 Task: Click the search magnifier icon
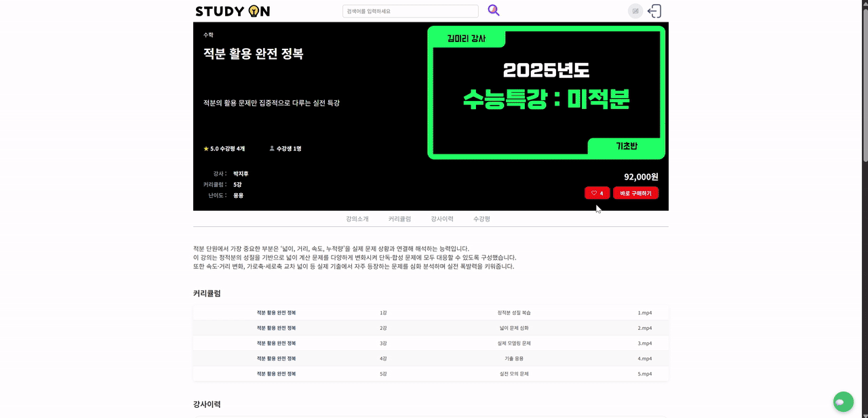coord(493,9)
